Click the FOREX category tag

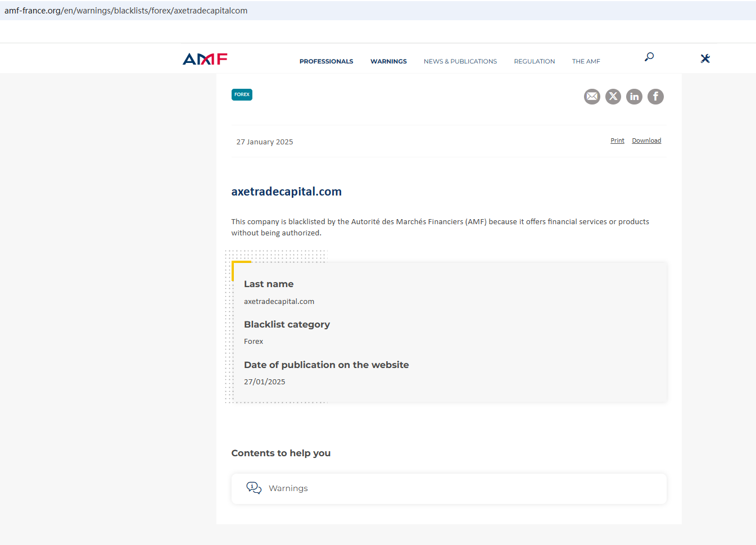click(242, 94)
